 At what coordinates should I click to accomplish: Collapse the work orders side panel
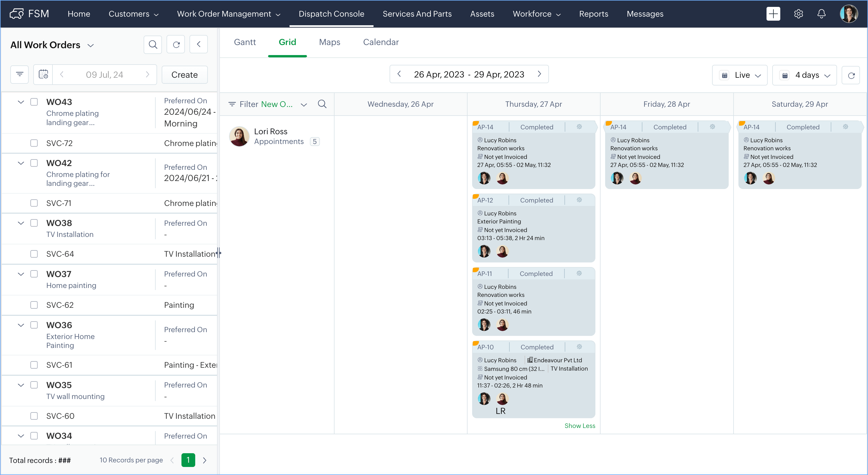coord(198,44)
